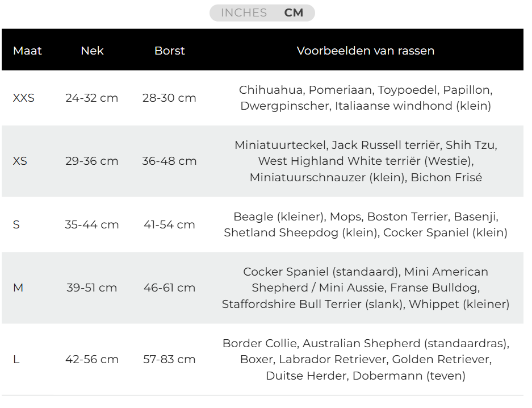Click the 28-30 cm chest measurement
This screenshot has height=408, width=532.
169,98
